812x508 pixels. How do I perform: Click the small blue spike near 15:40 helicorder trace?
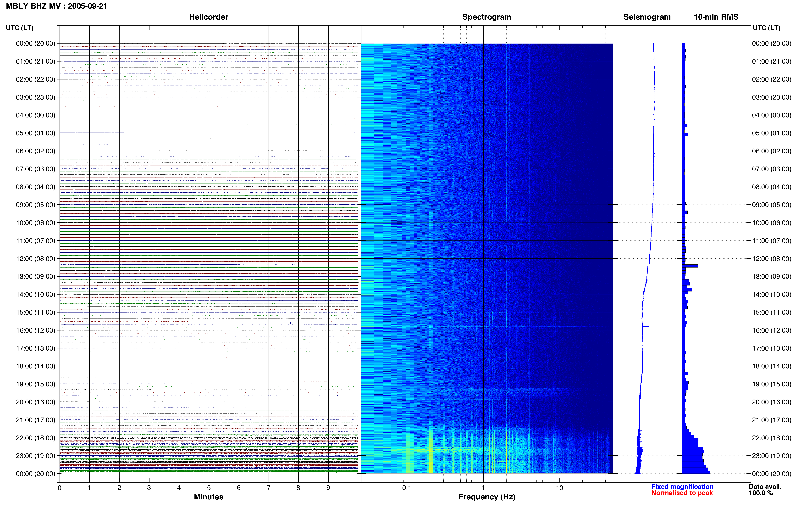point(290,323)
